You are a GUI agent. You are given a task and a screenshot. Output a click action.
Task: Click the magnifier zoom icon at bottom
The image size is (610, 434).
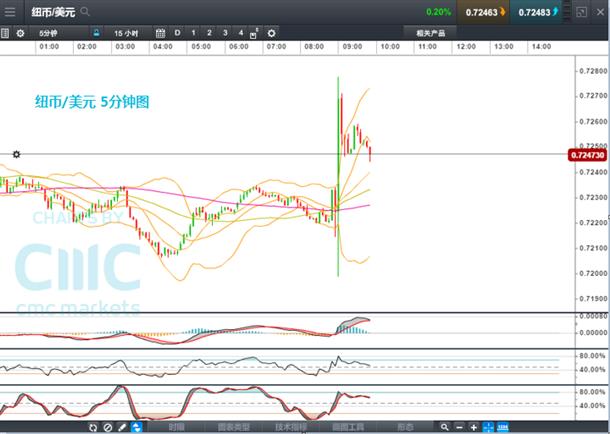[x=444, y=427]
